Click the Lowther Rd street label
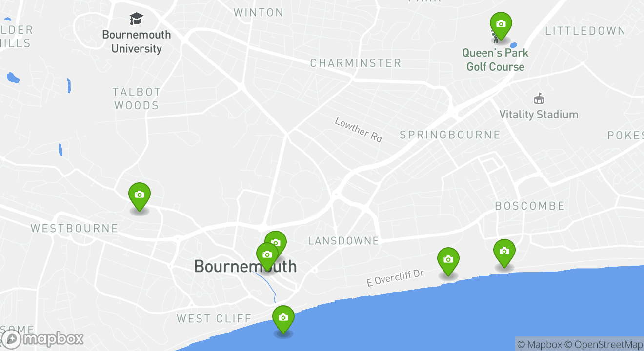The image size is (644, 351). pyautogui.click(x=359, y=130)
